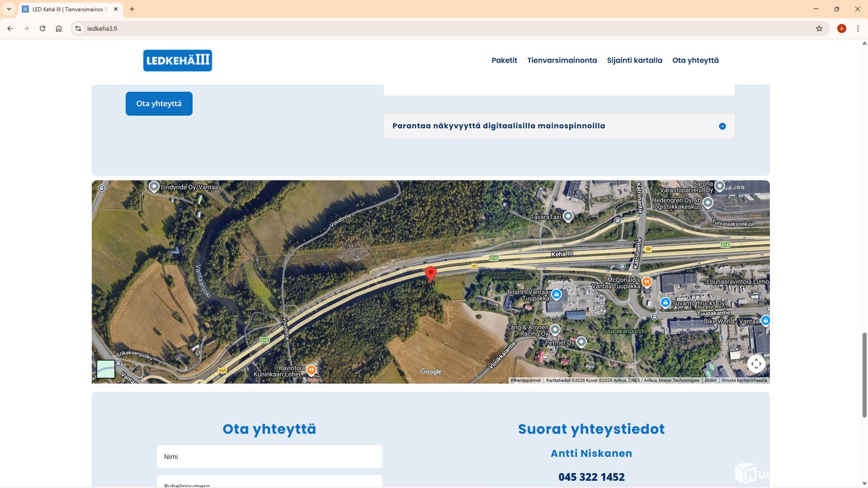
Task: Click Bilar99 Vantaa Tuupakka shop marker
Action: [x=557, y=295]
